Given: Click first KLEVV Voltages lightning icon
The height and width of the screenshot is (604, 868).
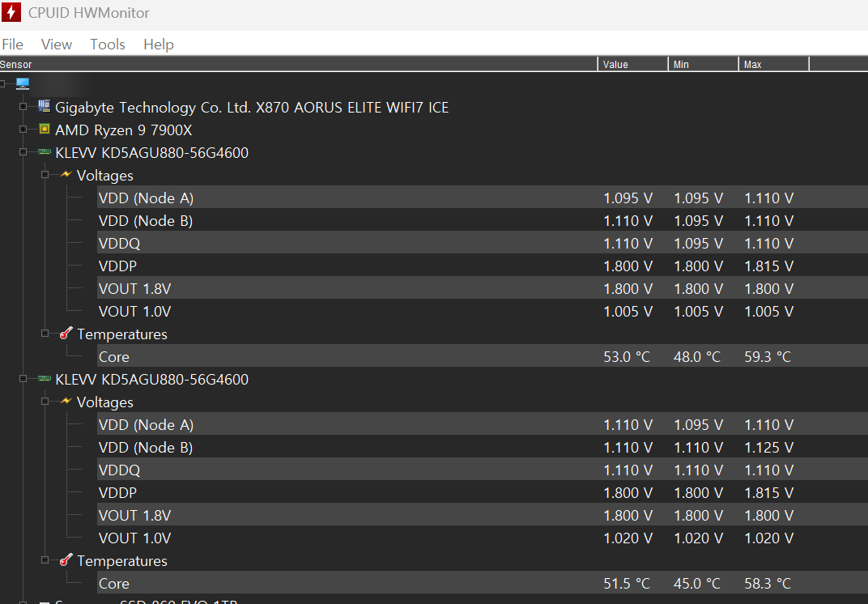Looking at the screenshot, I should pos(66,174).
